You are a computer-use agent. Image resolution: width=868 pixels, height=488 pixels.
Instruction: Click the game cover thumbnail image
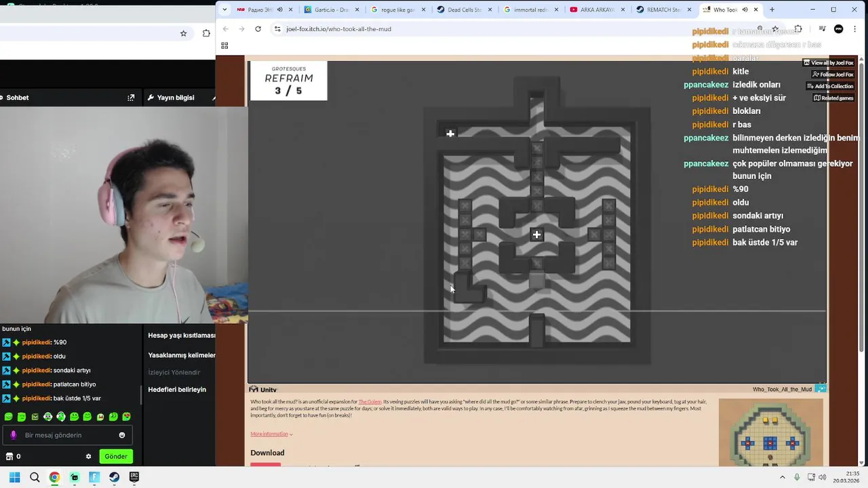(770, 432)
